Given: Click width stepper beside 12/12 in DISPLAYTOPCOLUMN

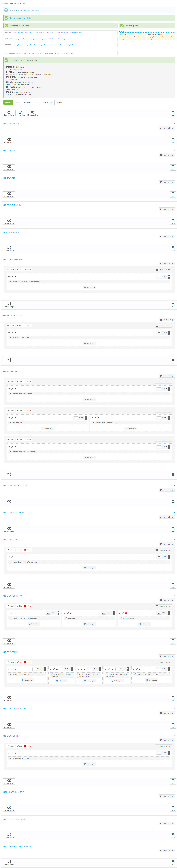Looking at the screenshot, I should click(169, 276).
